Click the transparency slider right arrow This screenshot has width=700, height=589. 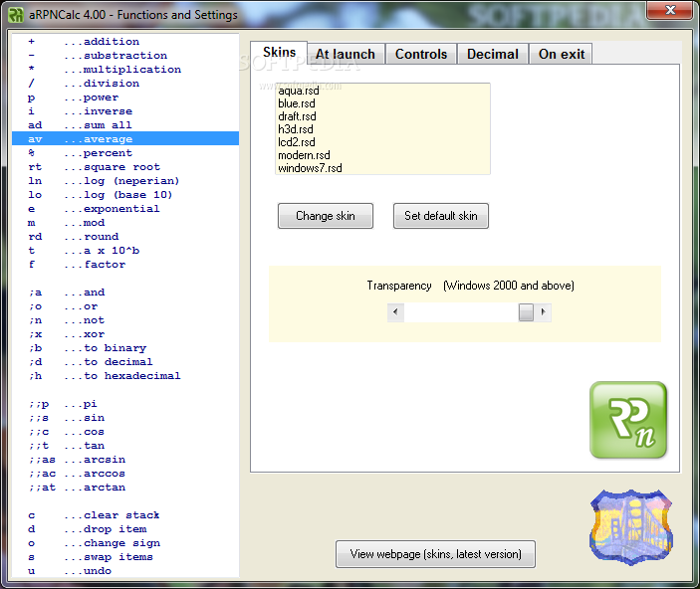click(x=543, y=312)
